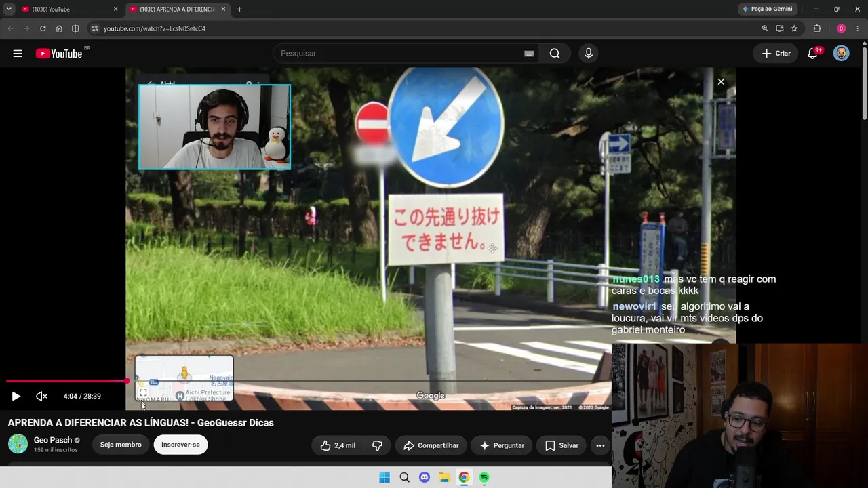Click the Chrome taskbar icon

tap(464, 478)
